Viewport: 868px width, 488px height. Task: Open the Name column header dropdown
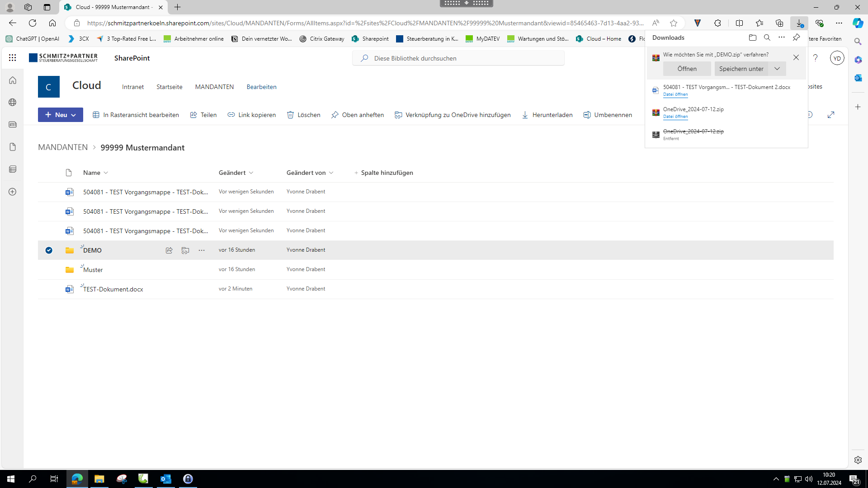106,173
